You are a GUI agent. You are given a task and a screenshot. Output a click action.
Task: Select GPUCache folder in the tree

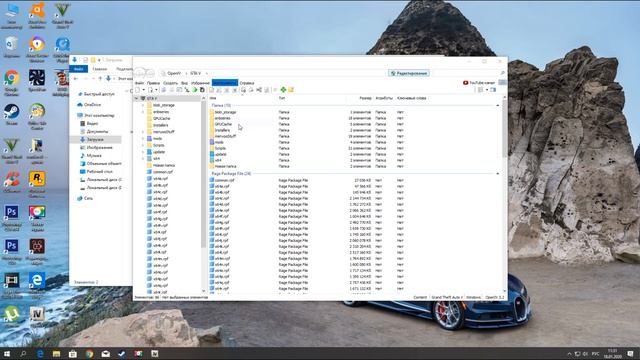161,118
